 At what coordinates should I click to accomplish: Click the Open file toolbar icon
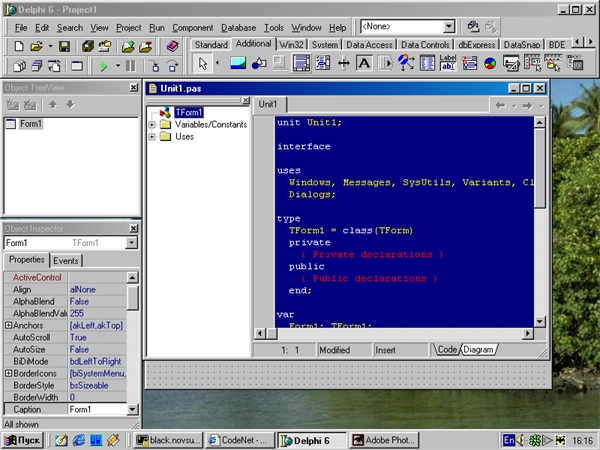[x=36, y=46]
